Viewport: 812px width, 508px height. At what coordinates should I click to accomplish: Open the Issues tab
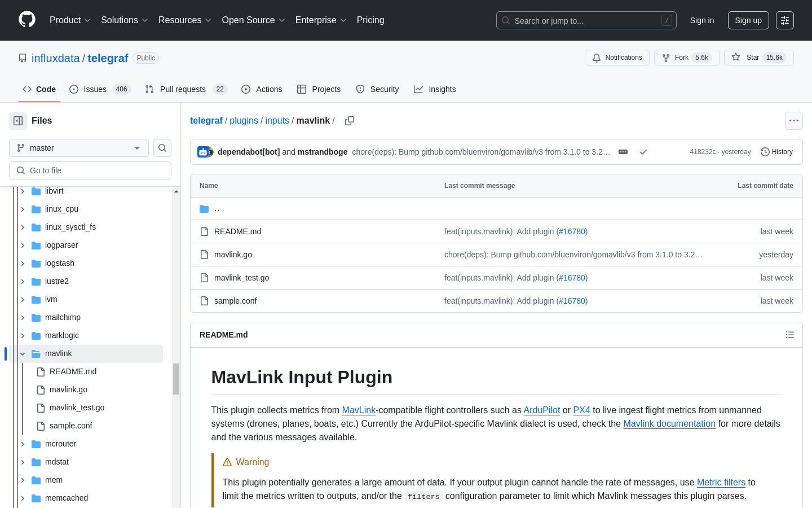pos(100,89)
